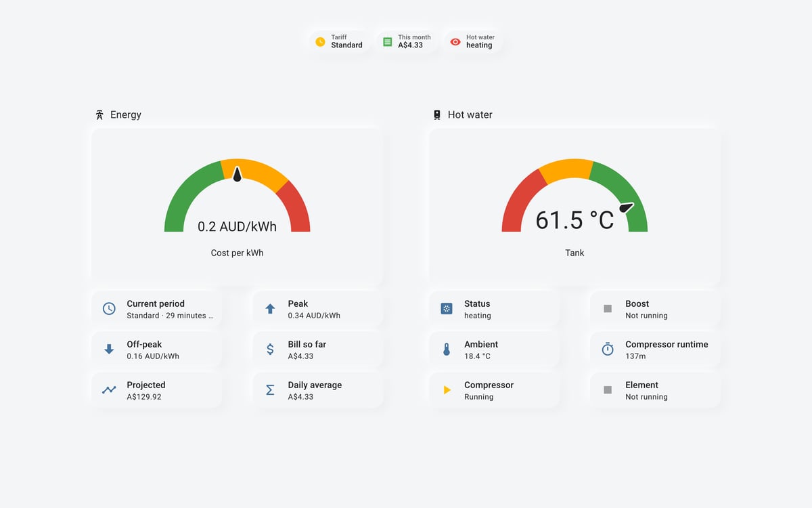Click the clock icon on Current period tile
Screen dimensions: 812x508
coord(109,309)
